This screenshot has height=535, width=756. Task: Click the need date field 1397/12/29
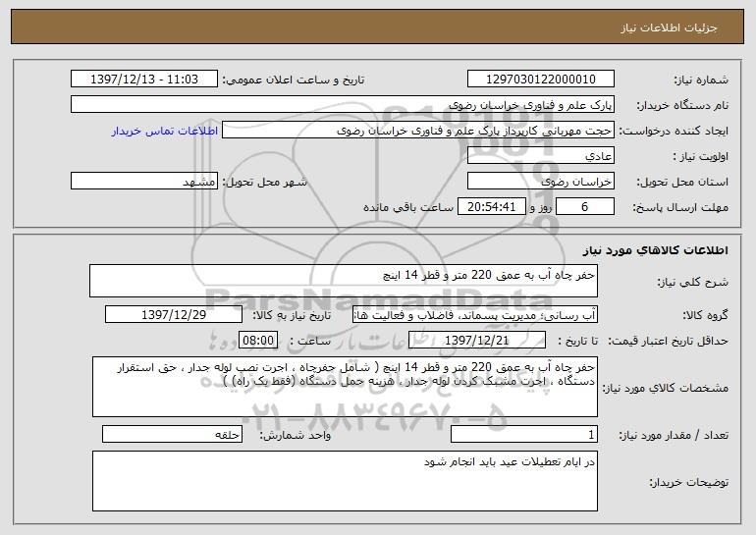click(x=174, y=314)
